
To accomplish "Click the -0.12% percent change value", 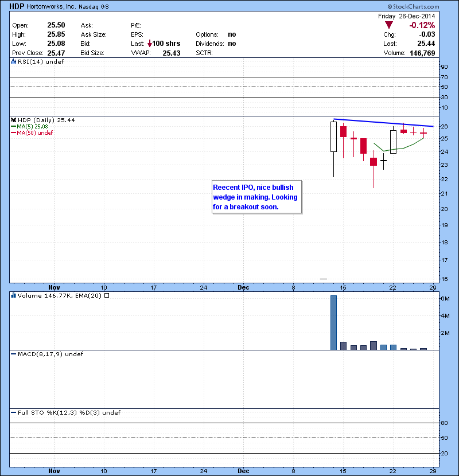I will coord(422,25).
